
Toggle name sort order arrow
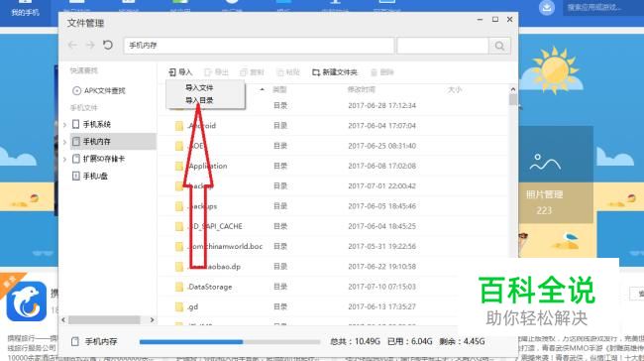(x=262, y=89)
